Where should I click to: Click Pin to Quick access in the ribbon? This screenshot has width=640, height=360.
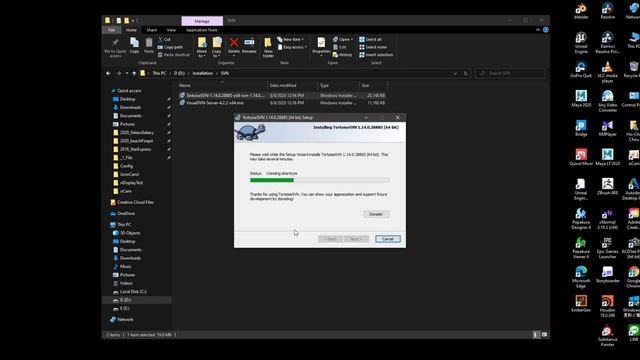[x=115, y=47]
